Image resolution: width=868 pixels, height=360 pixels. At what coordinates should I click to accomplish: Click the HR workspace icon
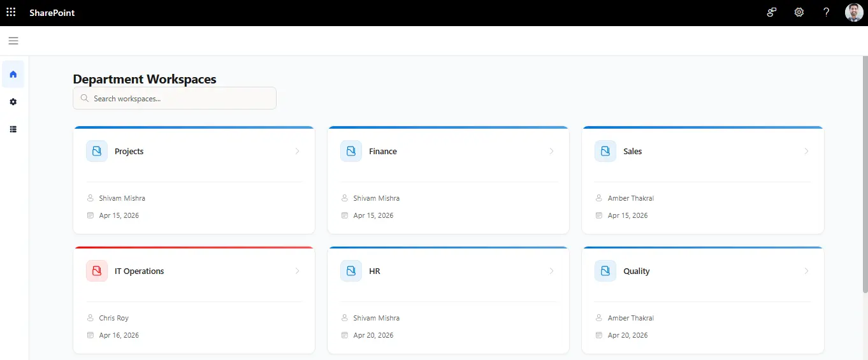tap(351, 271)
